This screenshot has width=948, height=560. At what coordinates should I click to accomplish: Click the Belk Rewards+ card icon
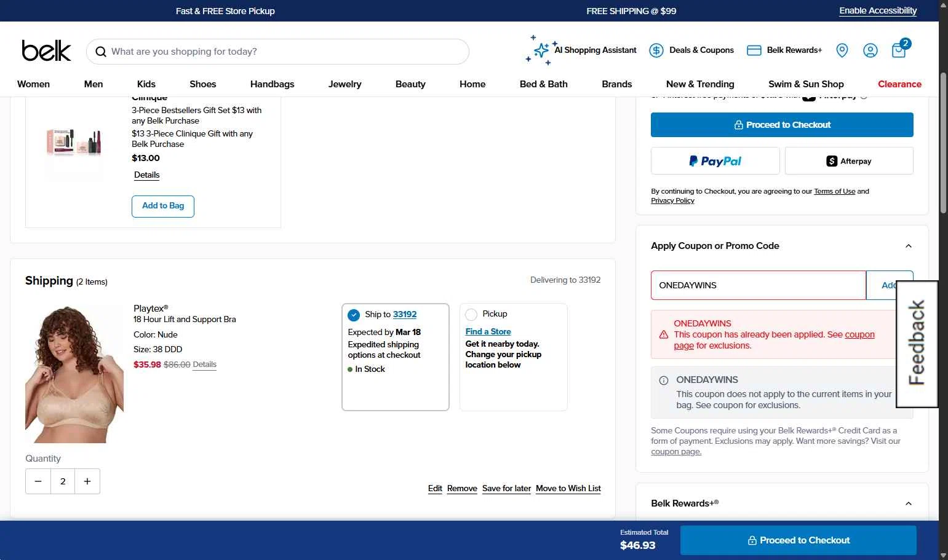point(754,50)
